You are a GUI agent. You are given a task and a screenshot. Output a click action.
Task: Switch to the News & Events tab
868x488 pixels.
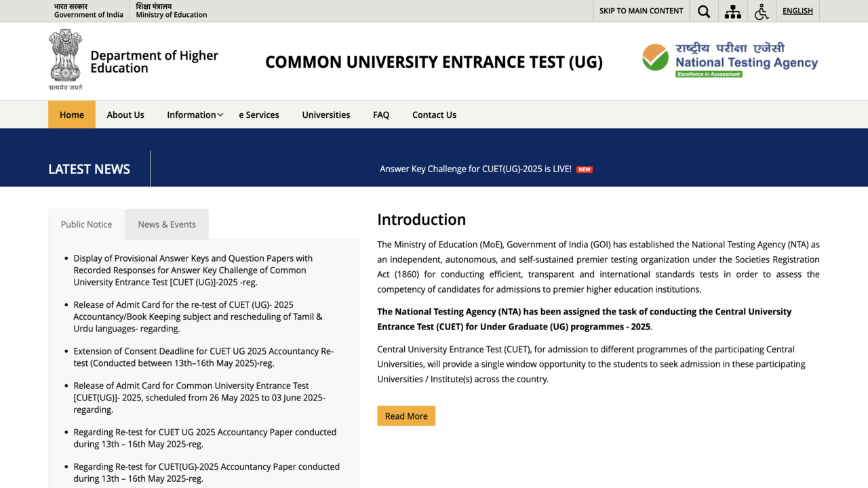pos(167,224)
